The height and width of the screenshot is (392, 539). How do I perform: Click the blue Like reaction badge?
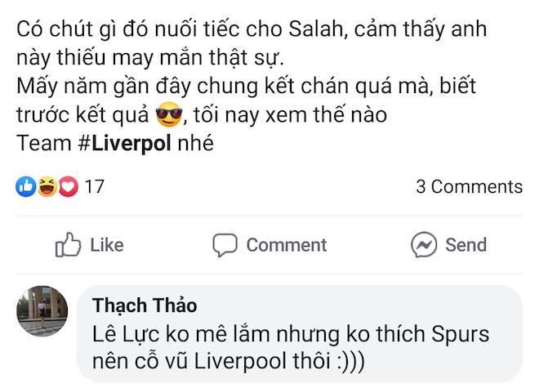pyautogui.click(x=26, y=186)
